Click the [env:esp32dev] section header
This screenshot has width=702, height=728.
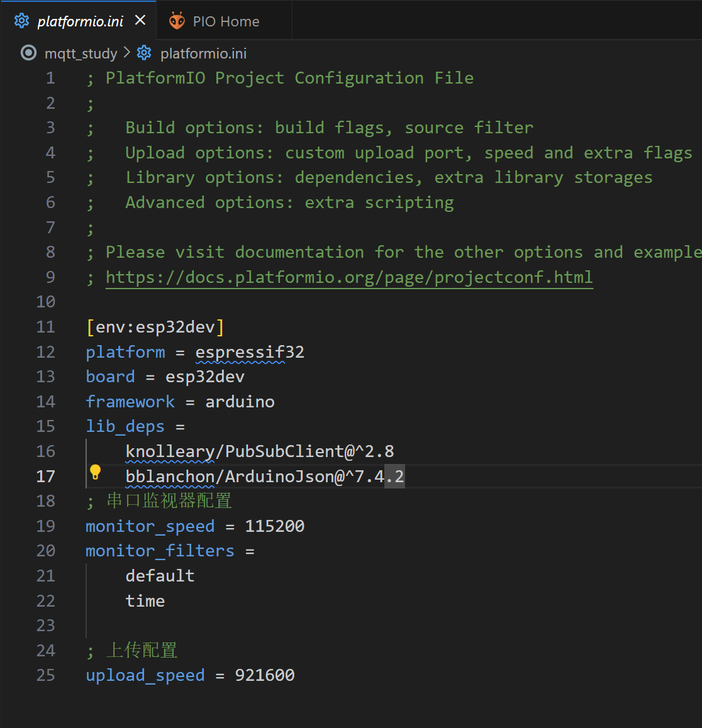pyautogui.click(x=155, y=327)
